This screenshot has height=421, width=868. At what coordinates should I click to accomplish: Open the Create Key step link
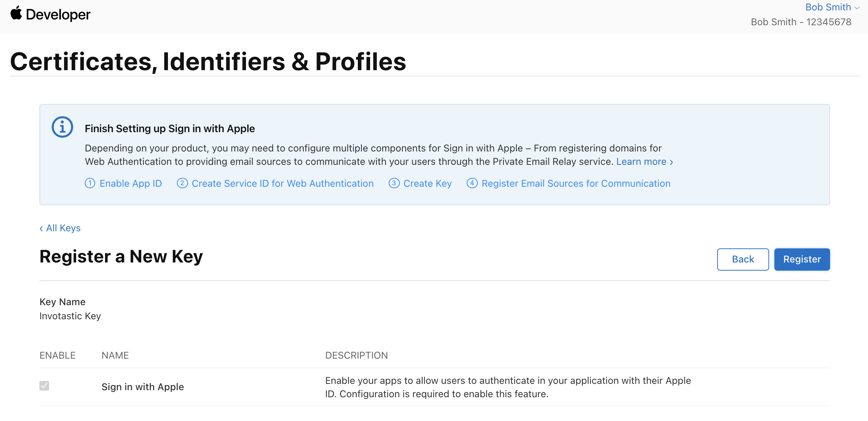(x=420, y=183)
